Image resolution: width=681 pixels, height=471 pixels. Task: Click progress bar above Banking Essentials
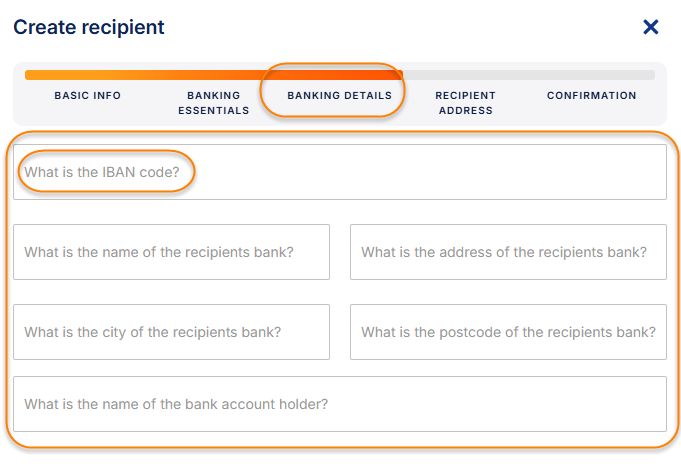pyautogui.click(x=213, y=75)
